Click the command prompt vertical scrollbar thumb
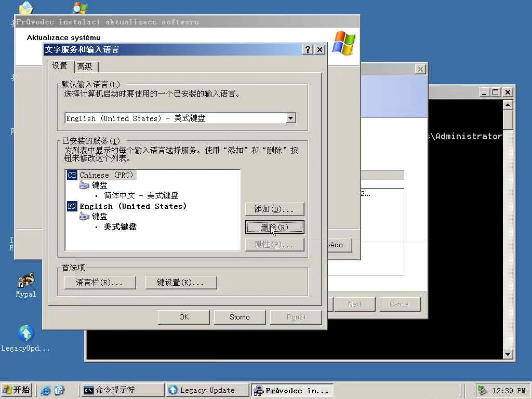Viewport: 532px width, 399px height. (508, 120)
